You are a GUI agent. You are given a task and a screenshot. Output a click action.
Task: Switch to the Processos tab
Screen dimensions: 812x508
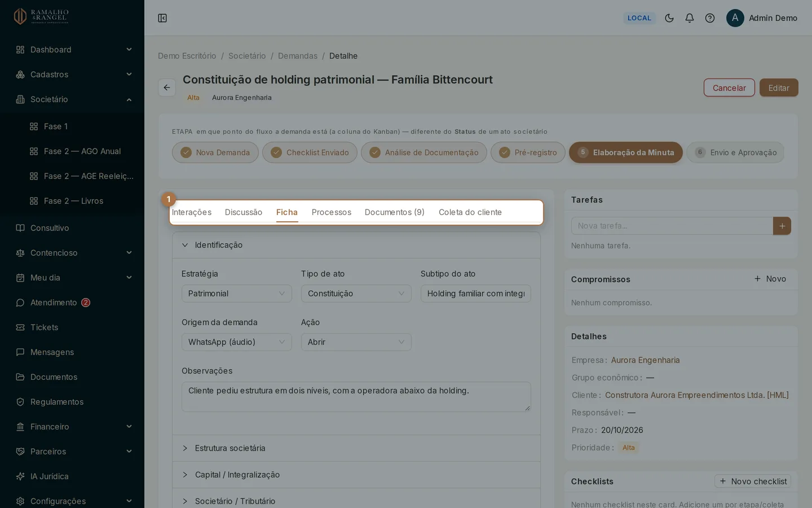pyautogui.click(x=332, y=212)
